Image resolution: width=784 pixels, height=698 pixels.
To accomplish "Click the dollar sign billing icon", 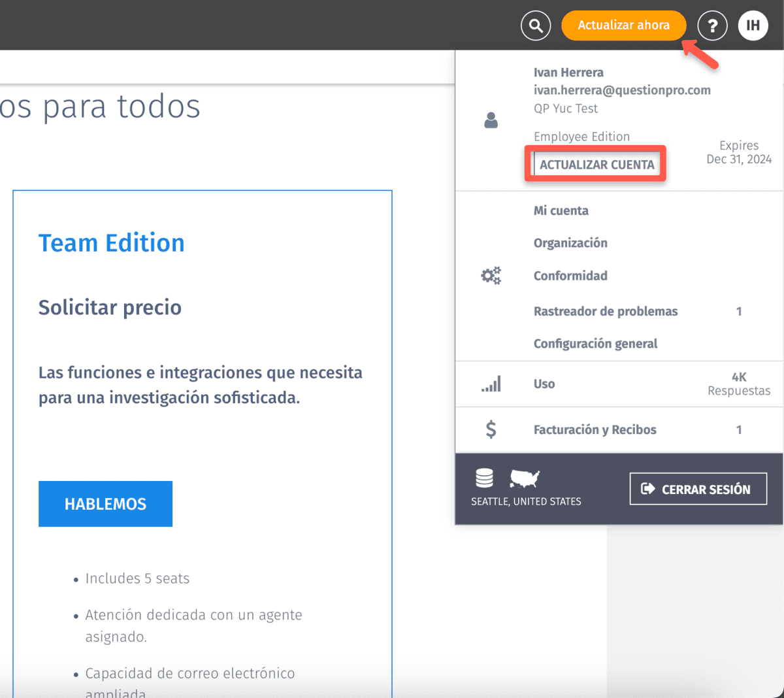I will (x=491, y=429).
